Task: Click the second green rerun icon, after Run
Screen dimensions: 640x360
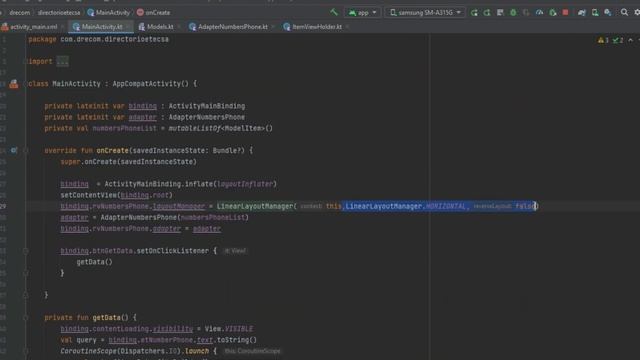Action: tap(487, 13)
